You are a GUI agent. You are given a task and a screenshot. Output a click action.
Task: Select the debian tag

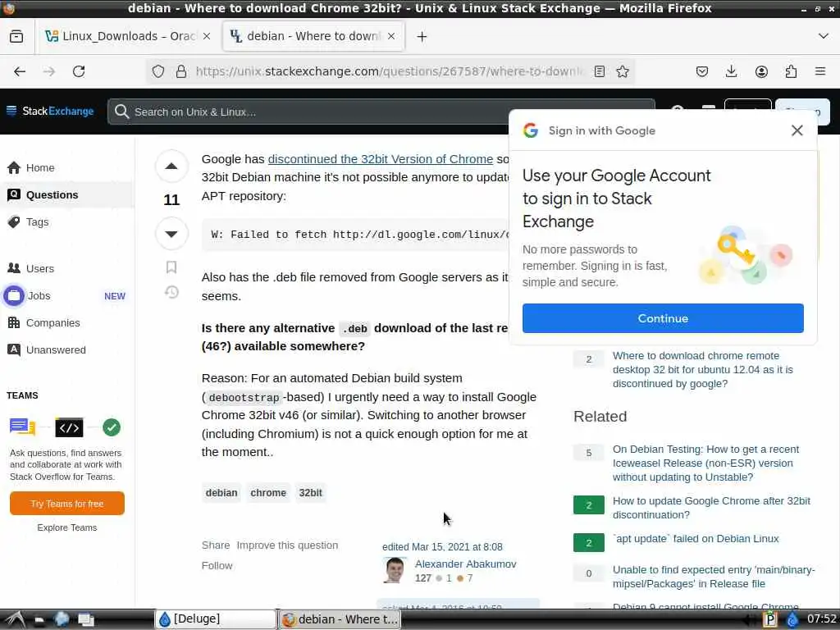point(221,493)
